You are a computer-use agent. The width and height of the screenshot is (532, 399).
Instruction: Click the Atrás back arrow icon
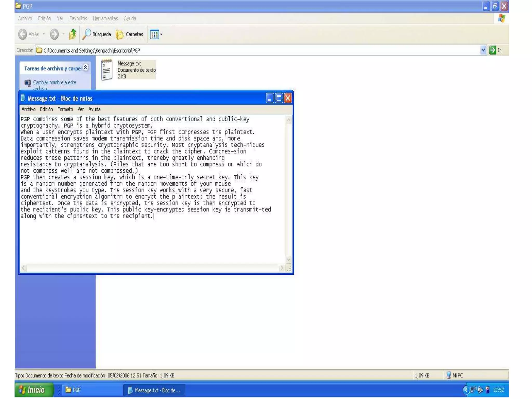23,34
